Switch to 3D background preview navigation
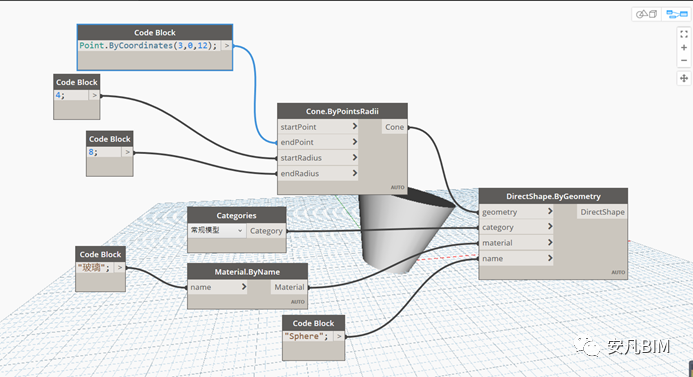 [647, 15]
